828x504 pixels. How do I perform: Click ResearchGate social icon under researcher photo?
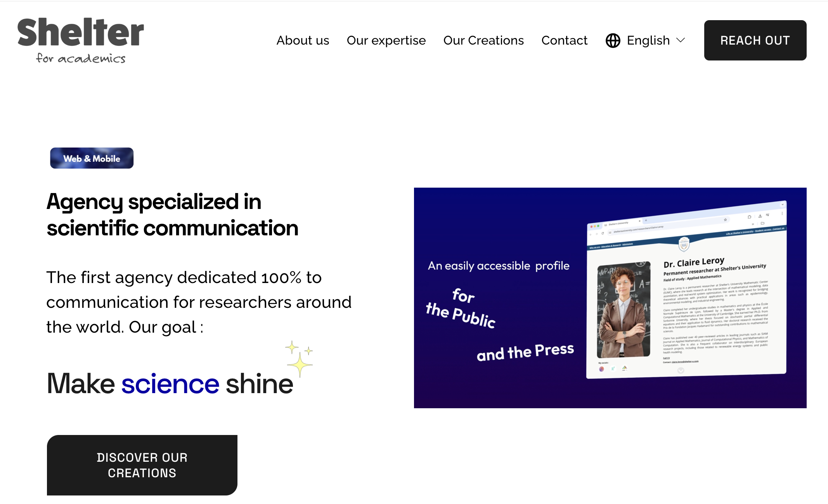coord(613,368)
